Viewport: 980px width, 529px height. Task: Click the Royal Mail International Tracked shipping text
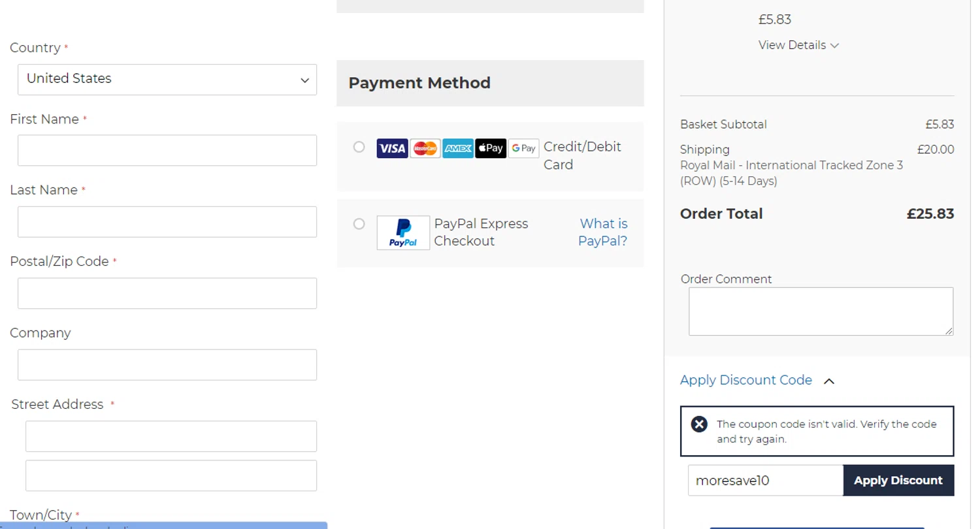click(x=791, y=173)
